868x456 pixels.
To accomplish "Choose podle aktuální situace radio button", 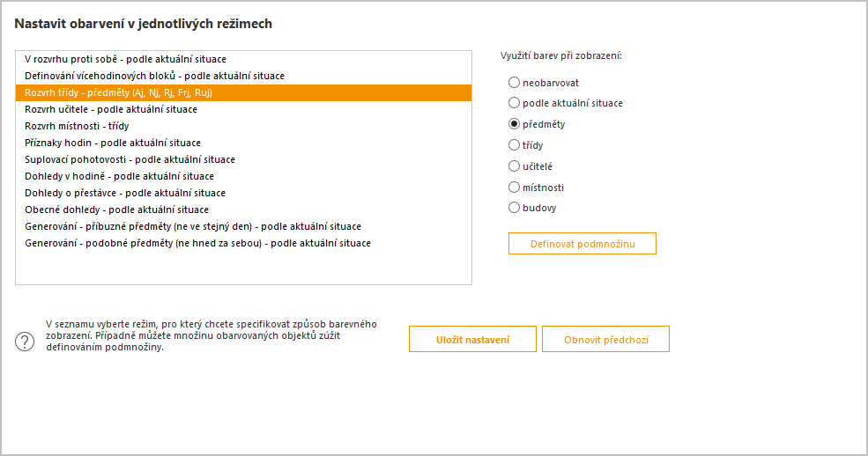I will coord(515,103).
